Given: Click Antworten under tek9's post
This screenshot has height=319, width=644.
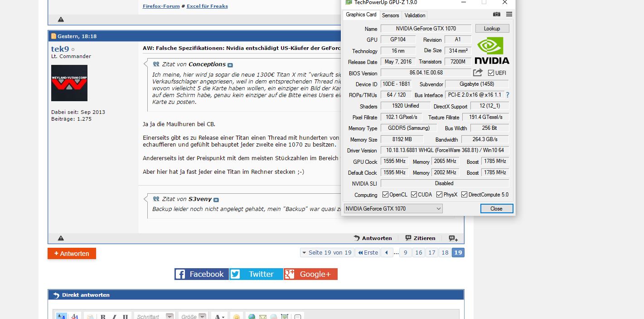Looking at the screenshot, I should point(373,238).
